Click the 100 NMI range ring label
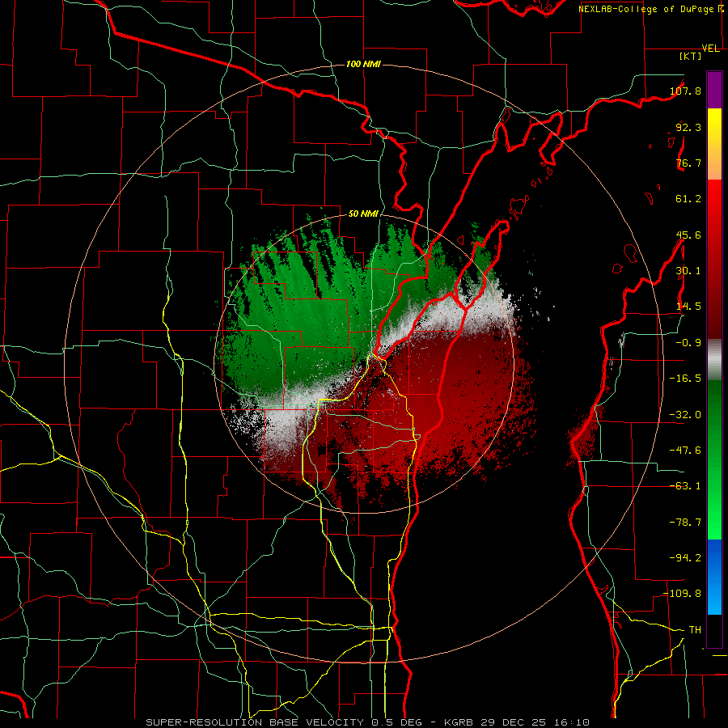Image resolution: width=728 pixels, height=728 pixels. [363, 64]
